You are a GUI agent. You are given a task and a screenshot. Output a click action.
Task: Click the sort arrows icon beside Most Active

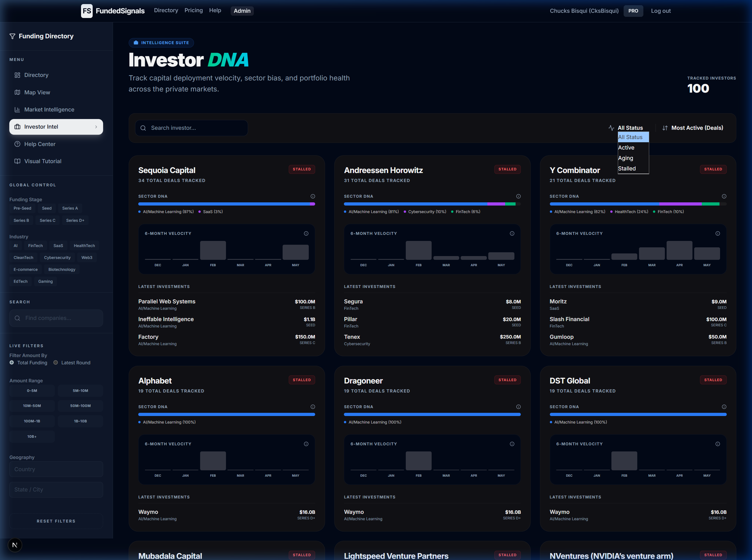(665, 128)
